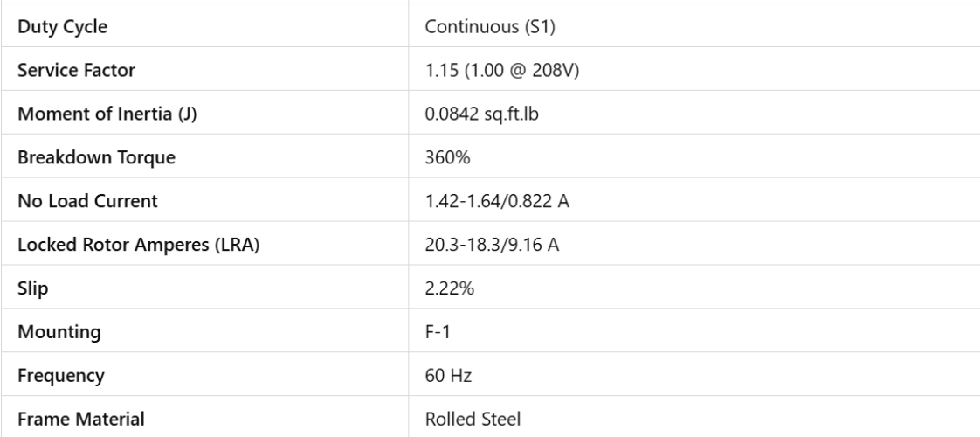This screenshot has width=980, height=437.
Task: Select the 20.3-18.3/9.16 A value
Action: (492, 246)
